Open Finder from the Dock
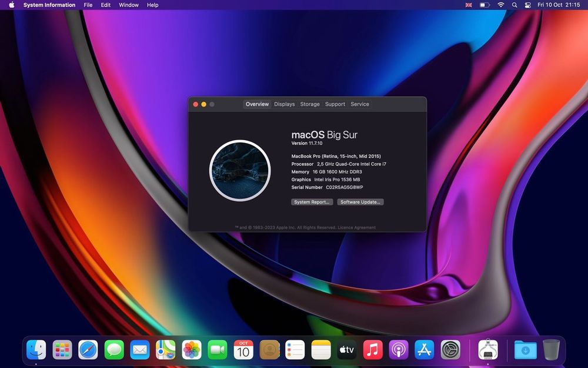 [x=36, y=350]
